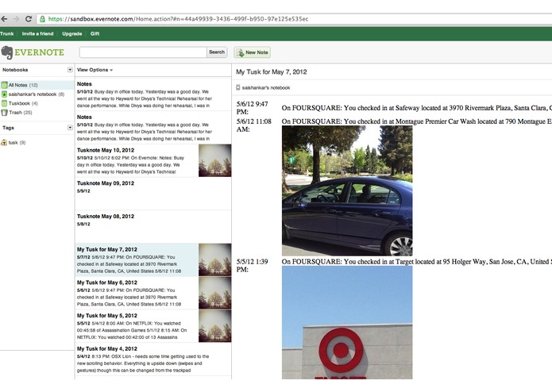Screen dimensions: 552x392
Task: Click thumbnail of My Tusk for May 5
Action: pos(214,326)
